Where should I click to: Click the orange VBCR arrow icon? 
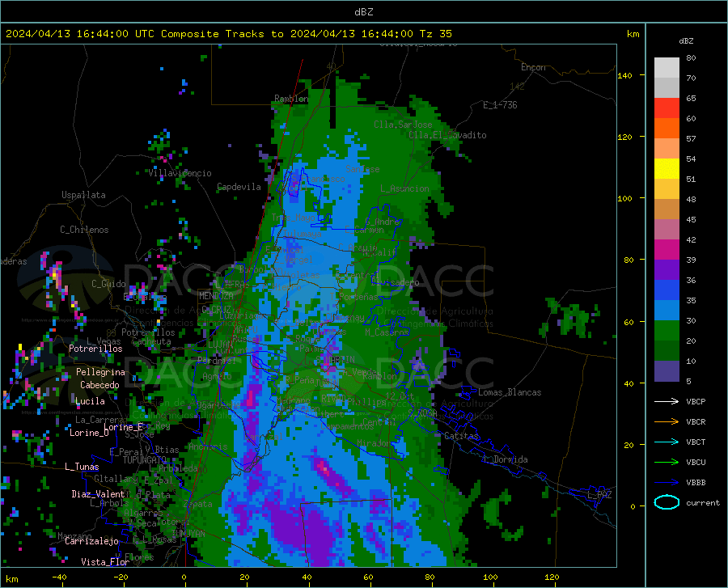pos(667,421)
